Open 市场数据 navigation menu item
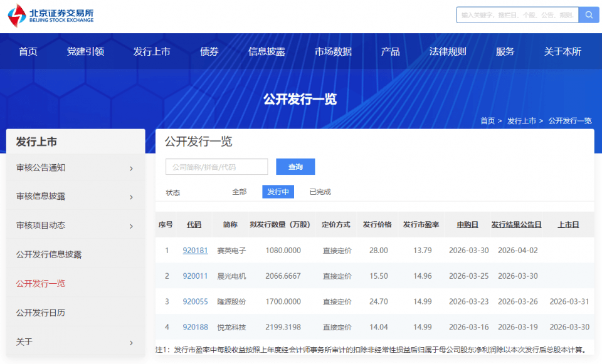Viewport: 602px width, 364px height. coord(333,51)
